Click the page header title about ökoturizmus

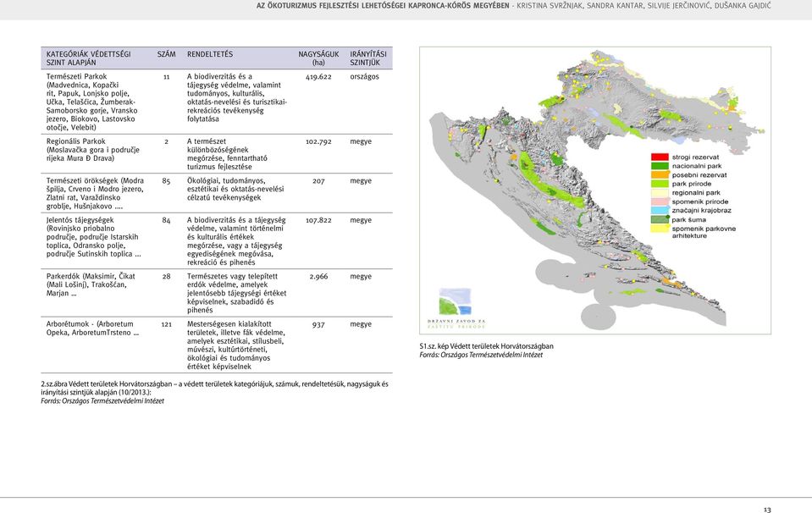383,6
